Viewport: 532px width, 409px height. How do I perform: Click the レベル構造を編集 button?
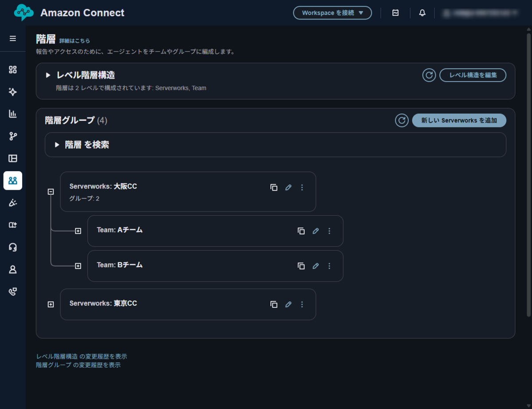pyautogui.click(x=473, y=75)
